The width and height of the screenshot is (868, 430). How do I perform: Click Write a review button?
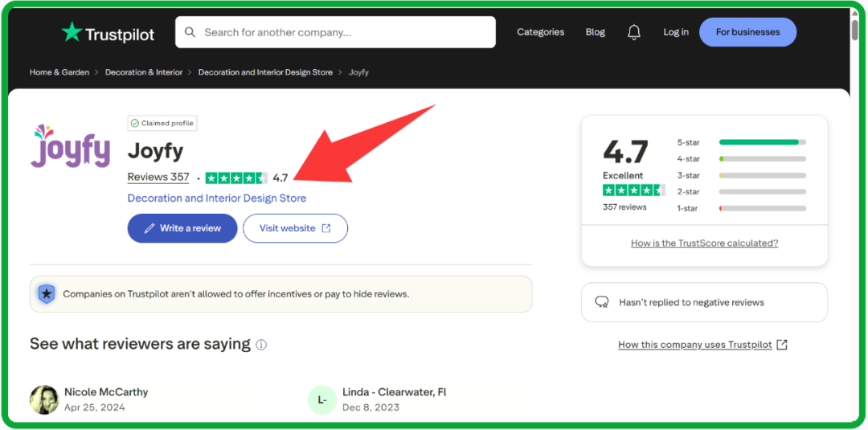tap(182, 228)
